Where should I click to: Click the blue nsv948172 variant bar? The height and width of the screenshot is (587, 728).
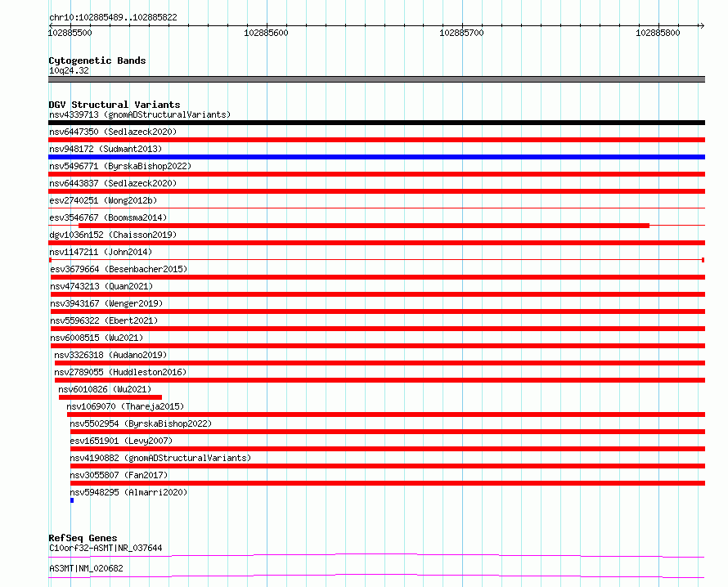376,157
